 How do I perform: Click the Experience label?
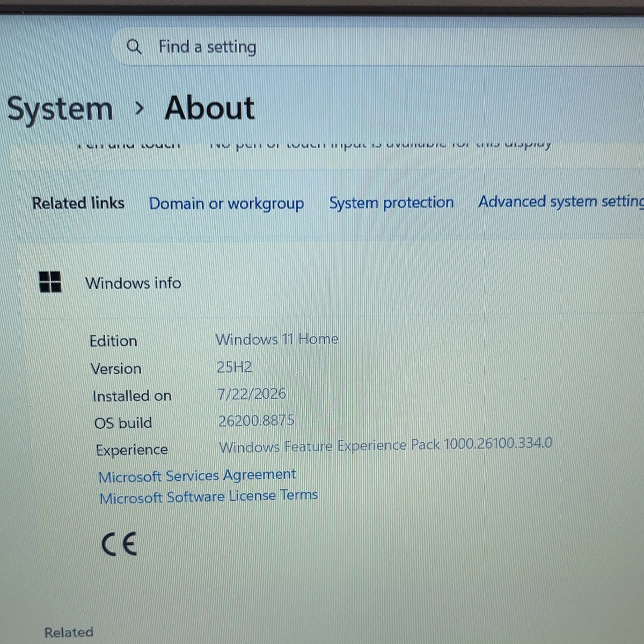pyautogui.click(x=132, y=450)
